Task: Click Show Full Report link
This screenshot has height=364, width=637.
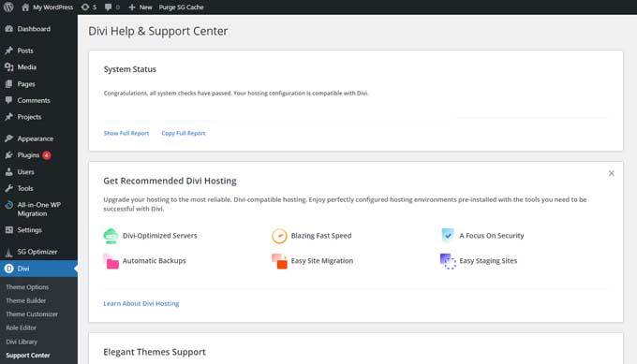Action: pos(126,133)
